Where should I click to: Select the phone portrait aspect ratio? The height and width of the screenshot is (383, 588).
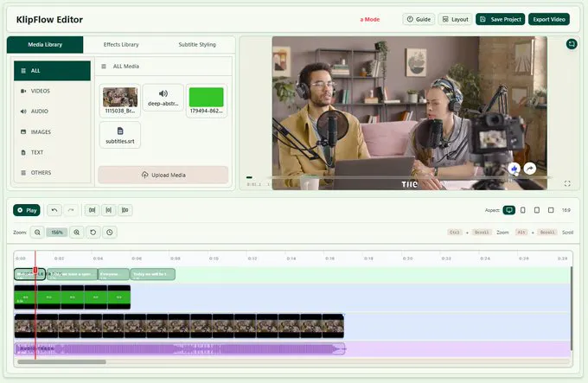point(523,210)
